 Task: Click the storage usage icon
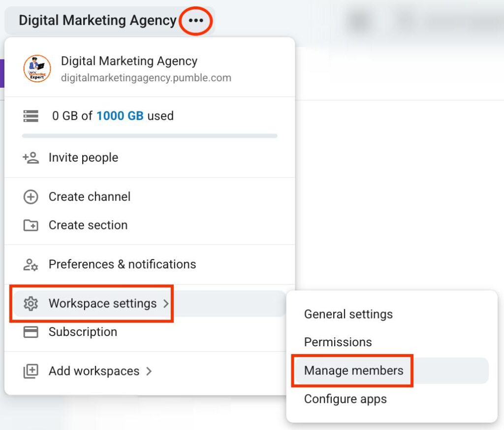[x=31, y=116]
